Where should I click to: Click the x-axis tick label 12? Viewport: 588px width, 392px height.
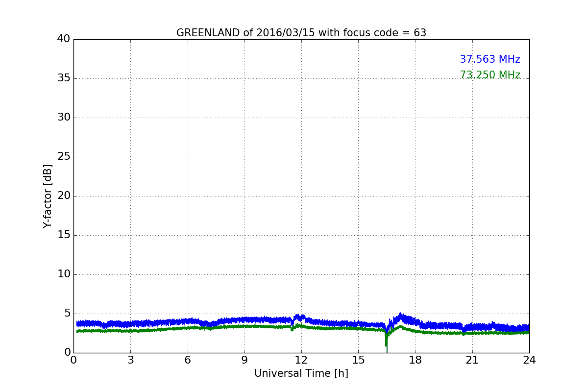[x=301, y=360]
